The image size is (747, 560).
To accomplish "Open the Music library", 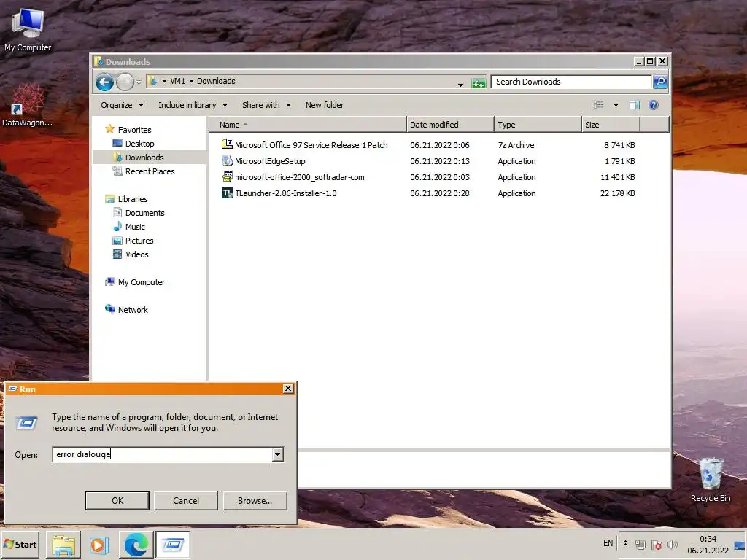I will 129,227.
